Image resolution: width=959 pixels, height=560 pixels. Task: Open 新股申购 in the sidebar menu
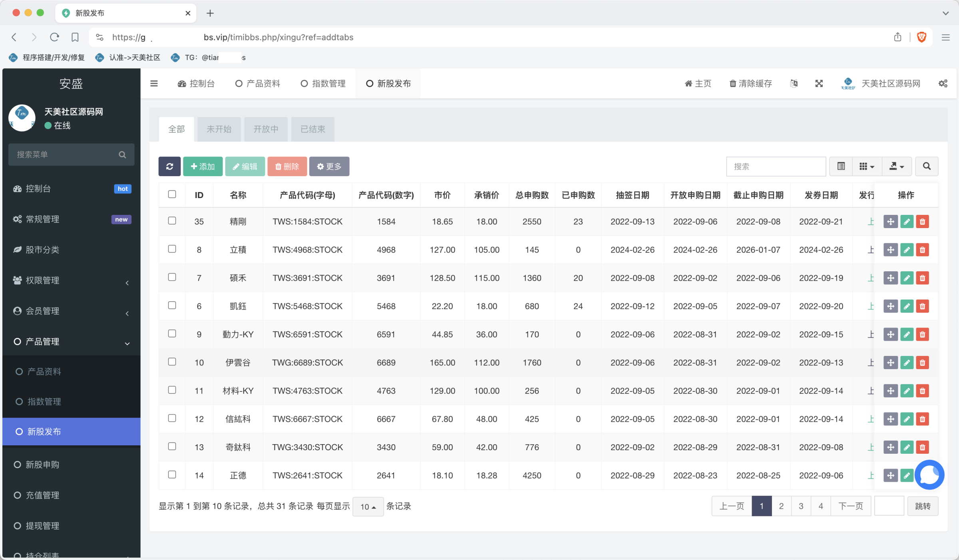[42, 465]
